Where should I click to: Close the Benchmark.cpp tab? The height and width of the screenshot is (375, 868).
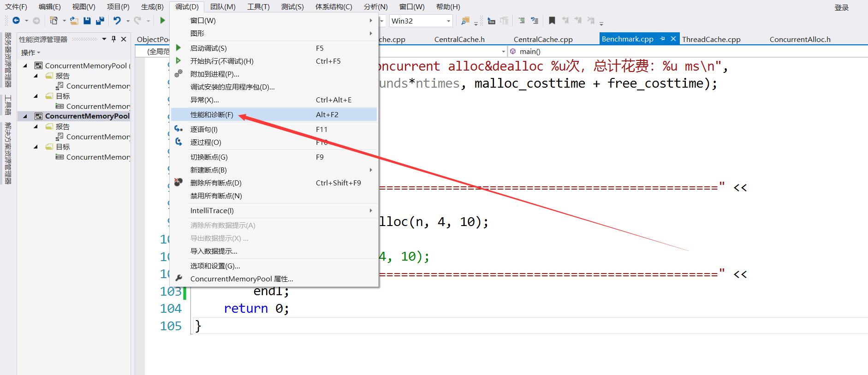click(673, 39)
